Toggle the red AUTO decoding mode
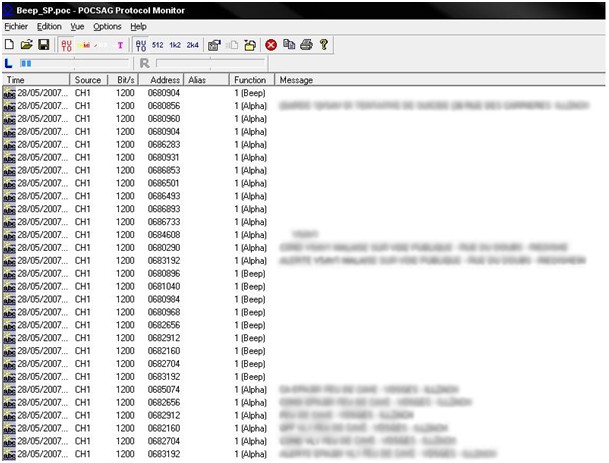 click(66, 45)
